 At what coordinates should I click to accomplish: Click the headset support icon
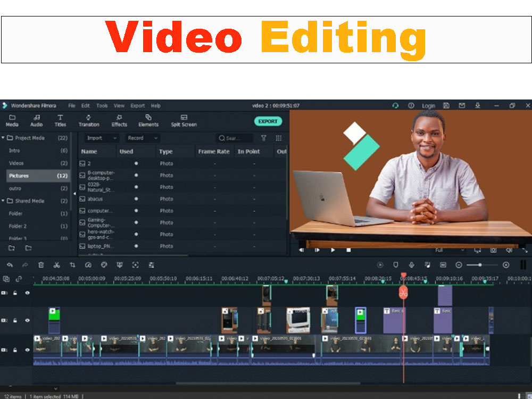point(395,105)
